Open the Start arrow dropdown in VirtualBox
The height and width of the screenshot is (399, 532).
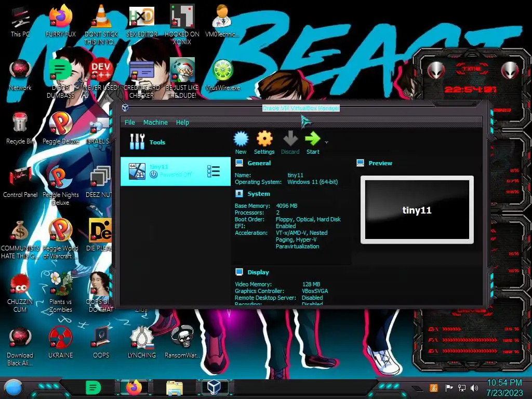tap(326, 142)
